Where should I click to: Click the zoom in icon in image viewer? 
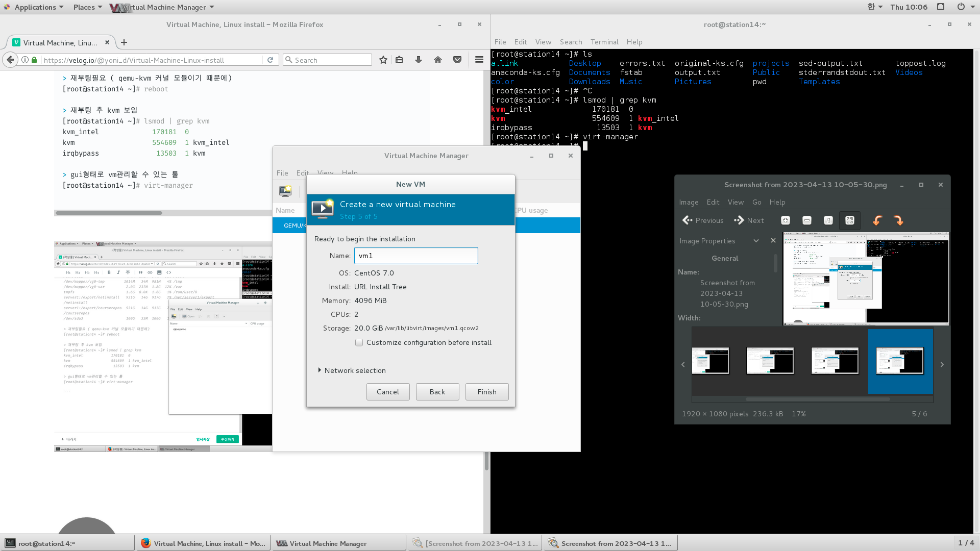click(786, 220)
